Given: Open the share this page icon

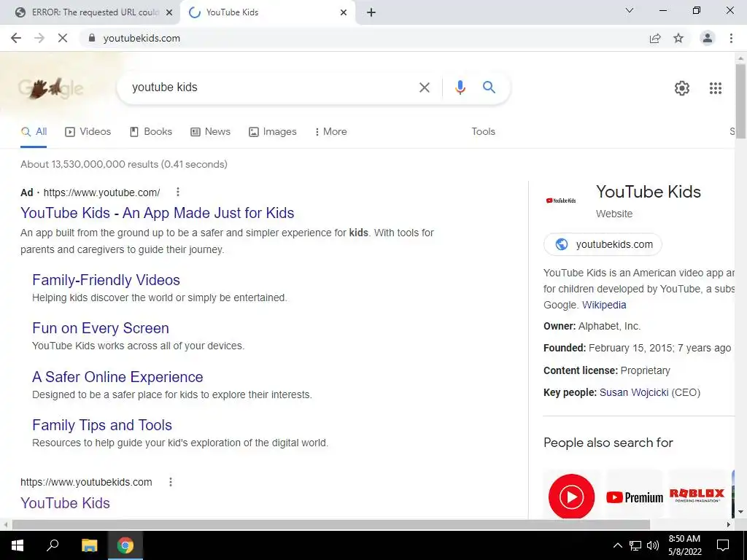Looking at the screenshot, I should point(655,38).
